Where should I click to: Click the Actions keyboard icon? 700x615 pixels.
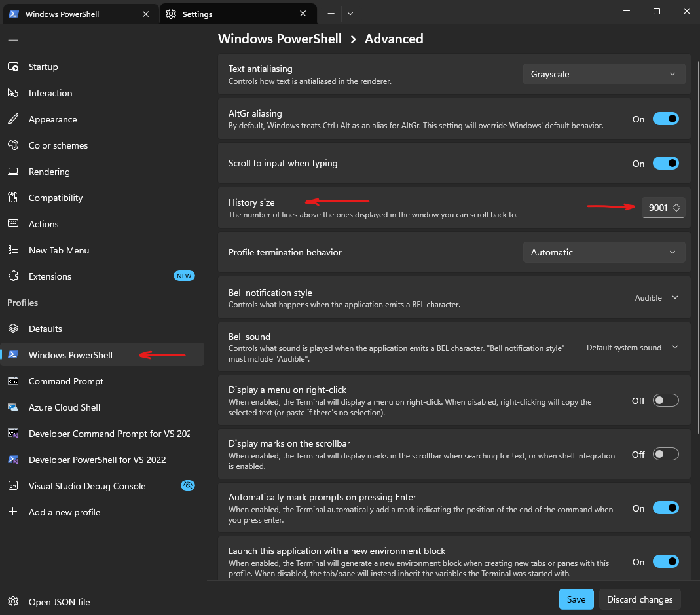point(13,223)
